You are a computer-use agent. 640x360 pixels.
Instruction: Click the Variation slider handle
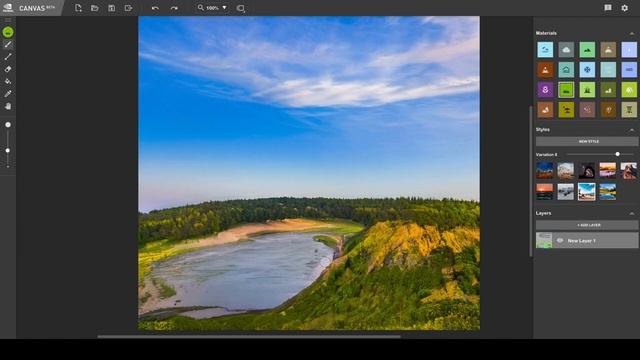(618, 154)
